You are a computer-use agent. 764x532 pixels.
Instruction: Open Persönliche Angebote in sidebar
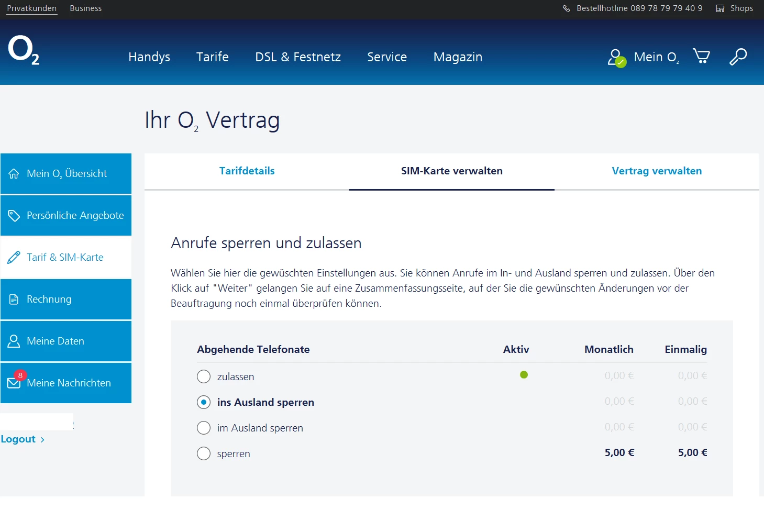(x=66, y=216)
